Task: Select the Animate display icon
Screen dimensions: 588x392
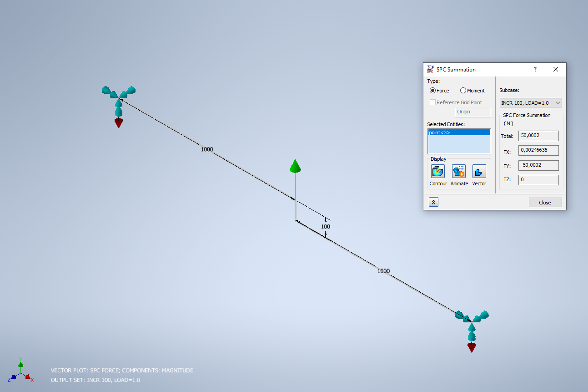Action: pyautogui.click(x=458, y=171)
